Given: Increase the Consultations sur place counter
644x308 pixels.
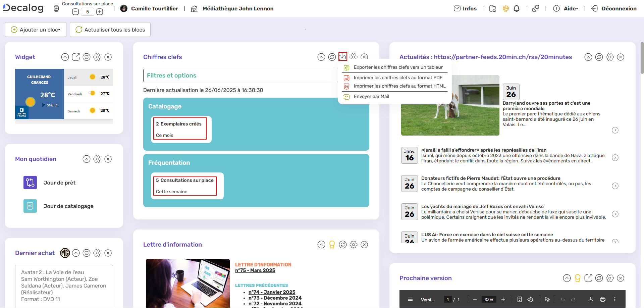Looking at the screenshot, I should [100, 12].
